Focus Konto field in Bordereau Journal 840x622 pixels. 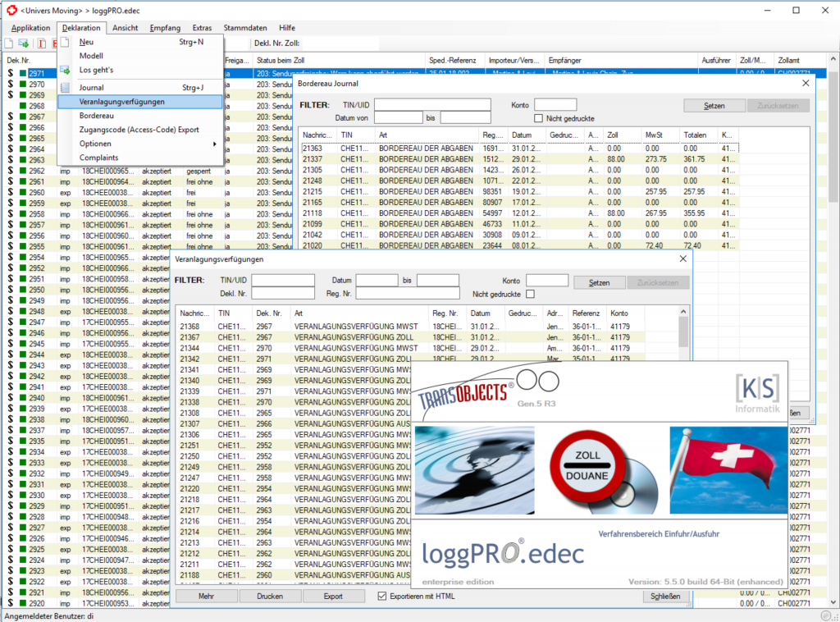tap(555, 104)
